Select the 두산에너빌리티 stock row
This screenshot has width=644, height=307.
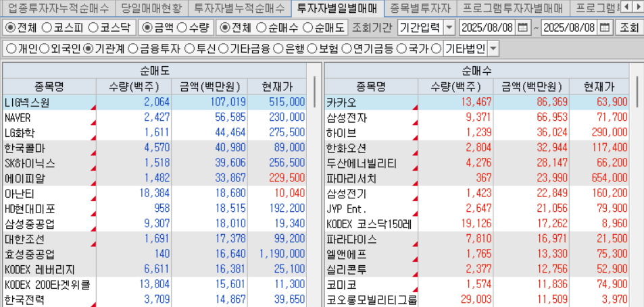tap(476, 163)
